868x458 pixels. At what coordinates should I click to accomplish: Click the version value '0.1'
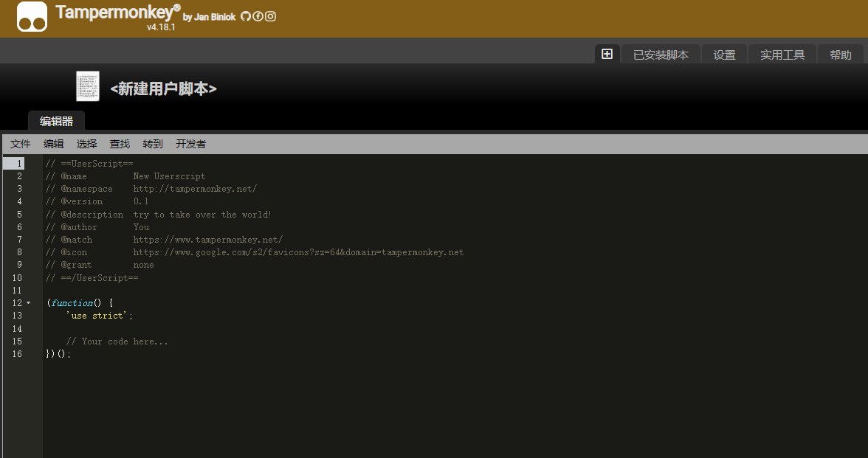coord(140,201)
